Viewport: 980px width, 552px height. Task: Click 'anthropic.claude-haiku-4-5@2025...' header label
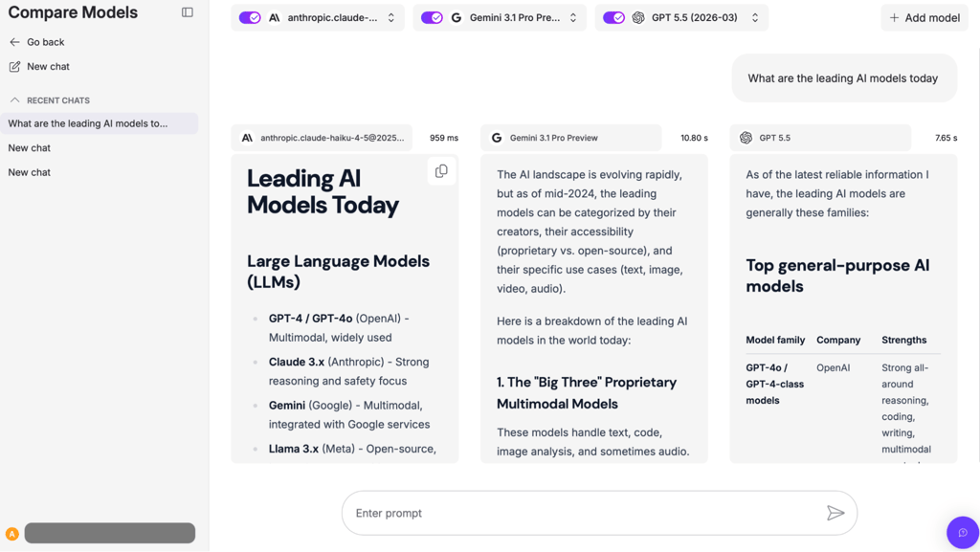coord(332,138)
